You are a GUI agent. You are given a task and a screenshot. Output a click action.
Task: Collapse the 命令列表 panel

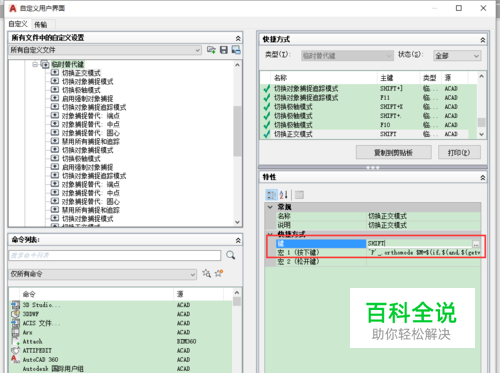pos(238,240)
